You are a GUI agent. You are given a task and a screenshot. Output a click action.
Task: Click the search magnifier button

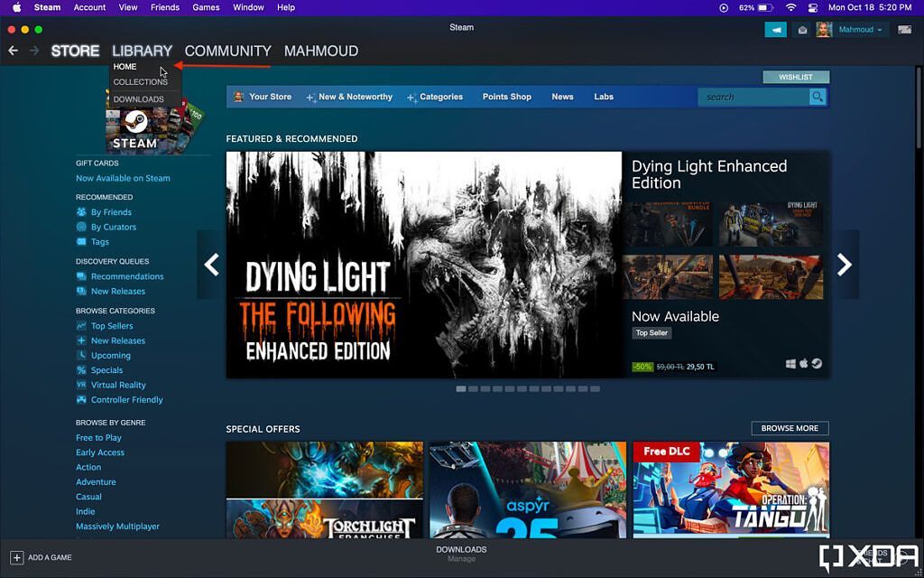(x=818, y=97)
